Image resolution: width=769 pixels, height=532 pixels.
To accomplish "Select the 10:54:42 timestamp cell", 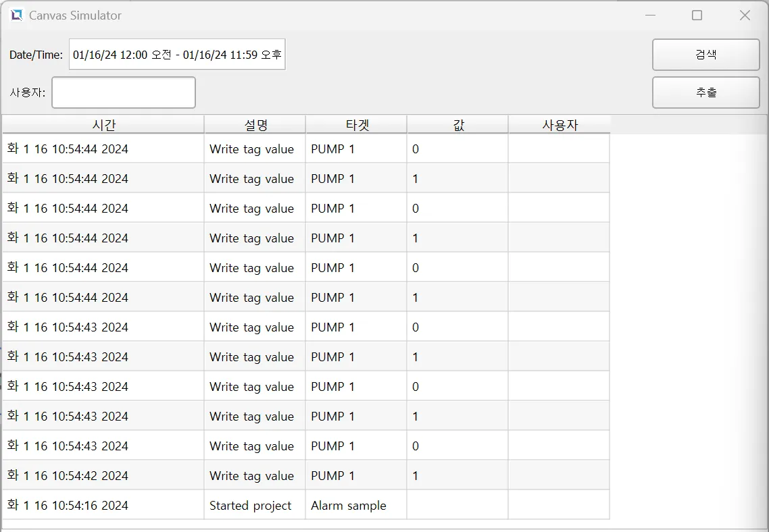I will pos(68,476).
